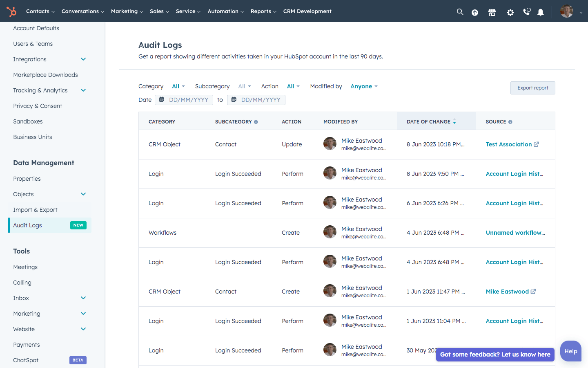Click the Subcategory info icon in table header
The height and width of the screenshot is (368, 588).
(x=256, y=122)
